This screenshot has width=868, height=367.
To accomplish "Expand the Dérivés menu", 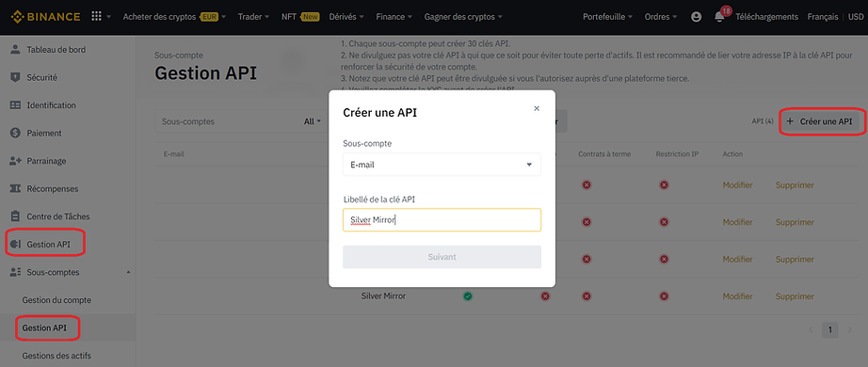I will tap(346, 17).
